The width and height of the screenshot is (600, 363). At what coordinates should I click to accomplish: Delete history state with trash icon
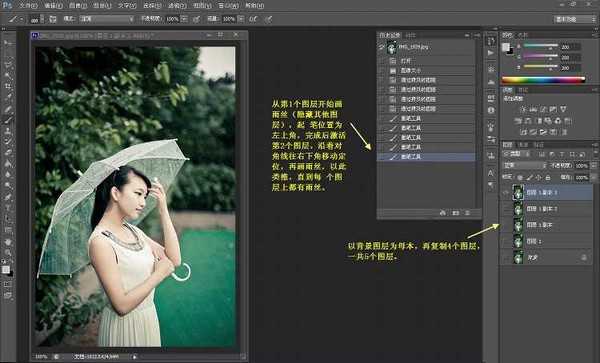coord(467,213)
